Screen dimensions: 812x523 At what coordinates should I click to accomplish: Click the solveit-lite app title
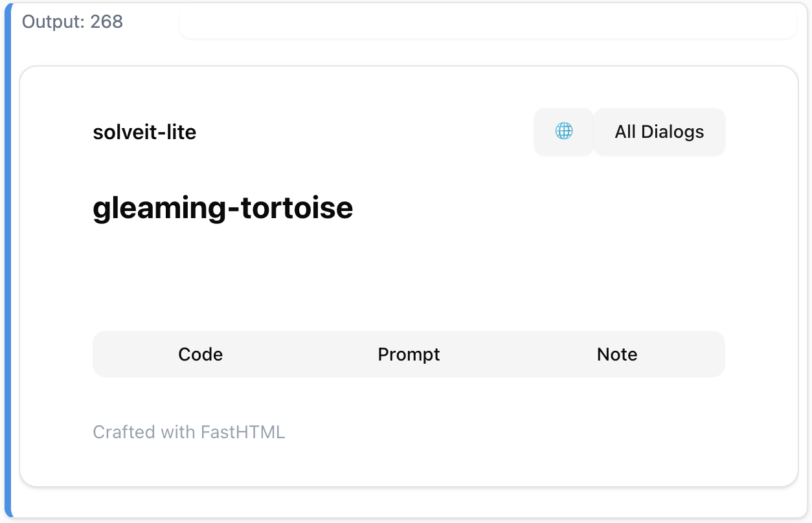point(144,132)
